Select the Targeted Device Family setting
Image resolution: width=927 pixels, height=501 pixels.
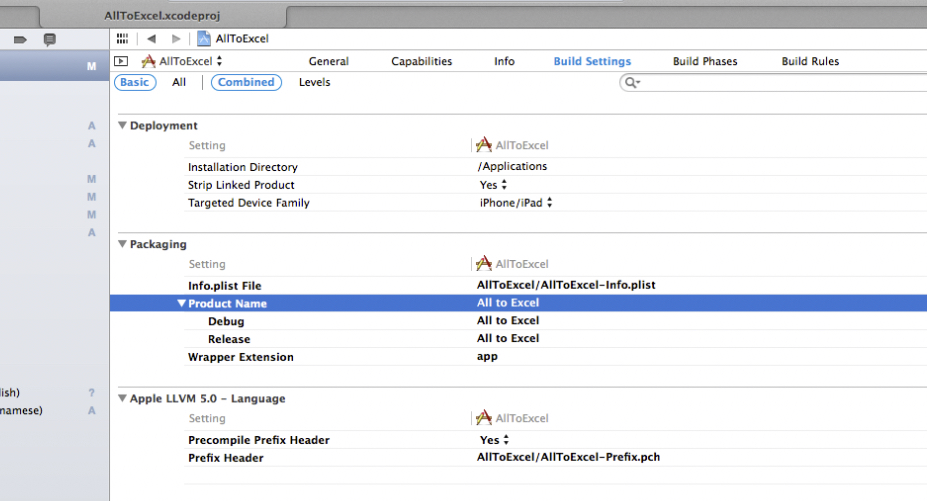point(249,202)
